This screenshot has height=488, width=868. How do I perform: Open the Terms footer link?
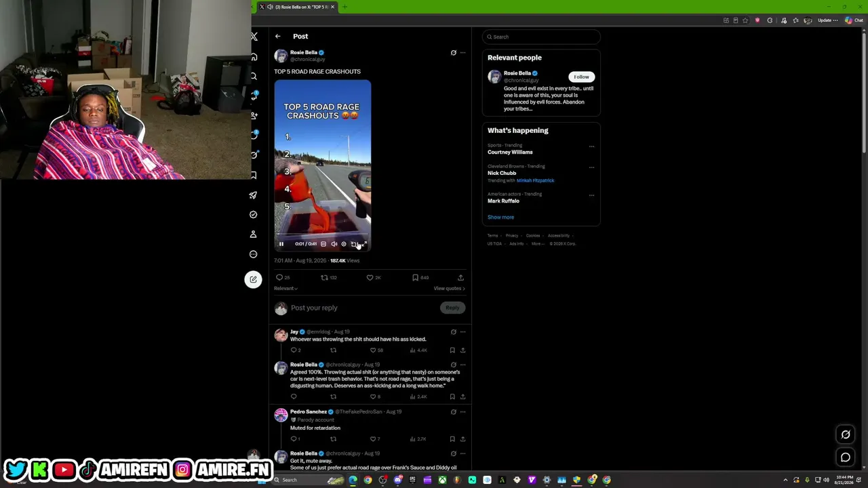492,236
